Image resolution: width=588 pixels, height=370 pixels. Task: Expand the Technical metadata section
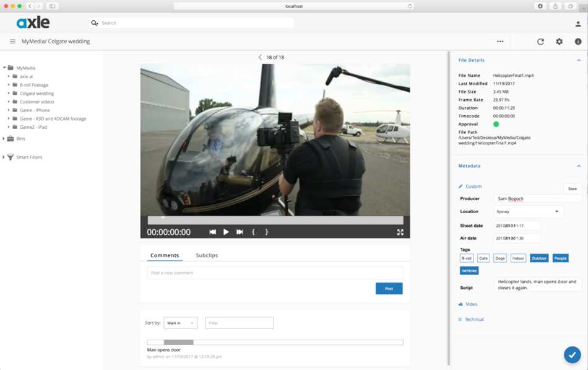(x=473, y=319)
